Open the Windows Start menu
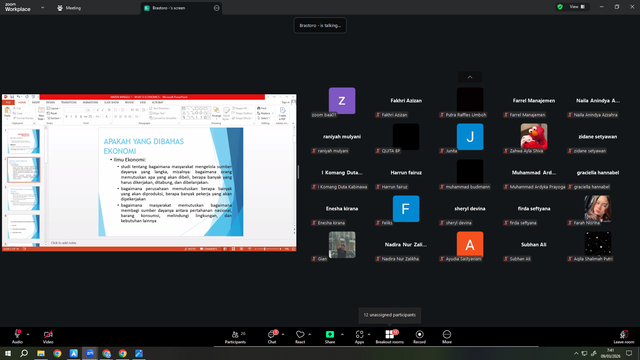Image resolution: width=640 pixels, height=360 pixels. click(x=8, y=353)
